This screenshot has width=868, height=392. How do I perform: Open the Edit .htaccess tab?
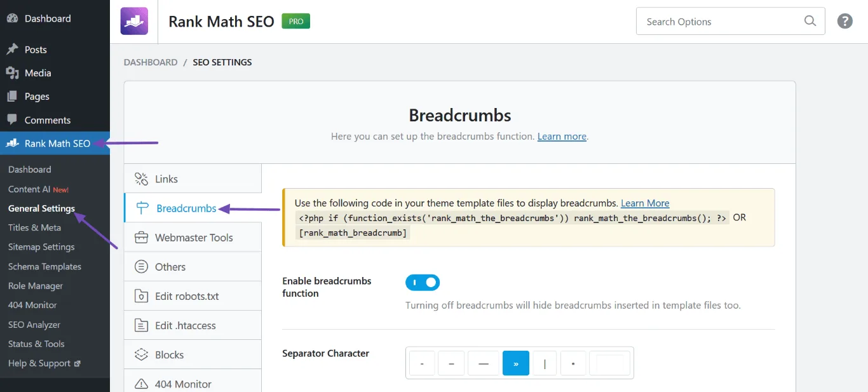click(x=193, y=325)
